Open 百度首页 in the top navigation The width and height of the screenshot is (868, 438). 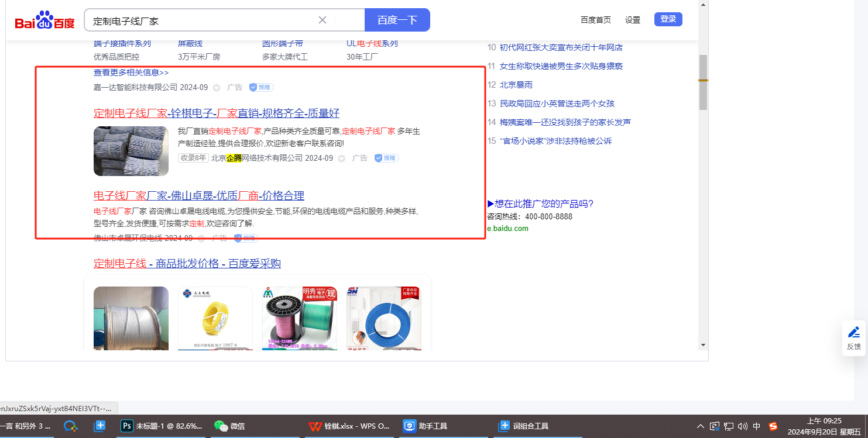595,20
